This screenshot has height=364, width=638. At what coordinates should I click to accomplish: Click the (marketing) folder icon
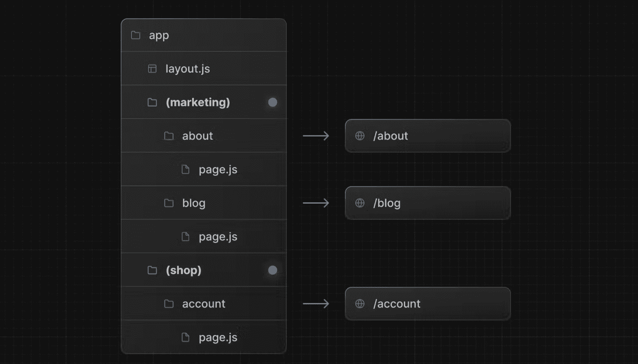coord(152,103)
